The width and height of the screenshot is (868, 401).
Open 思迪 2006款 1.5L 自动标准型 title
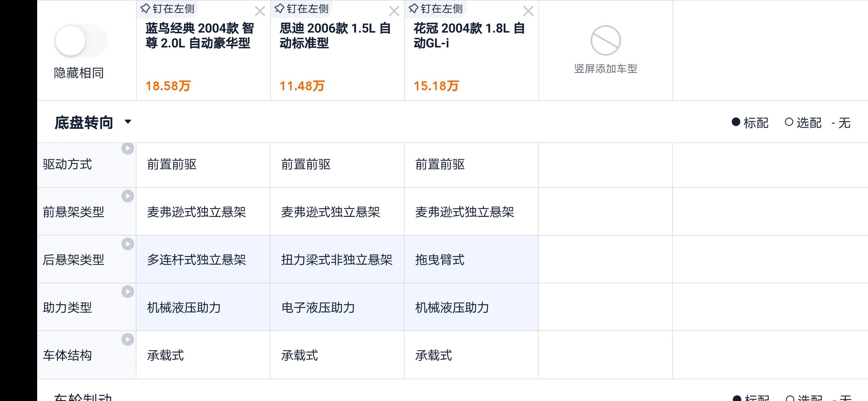pos(335,36)
